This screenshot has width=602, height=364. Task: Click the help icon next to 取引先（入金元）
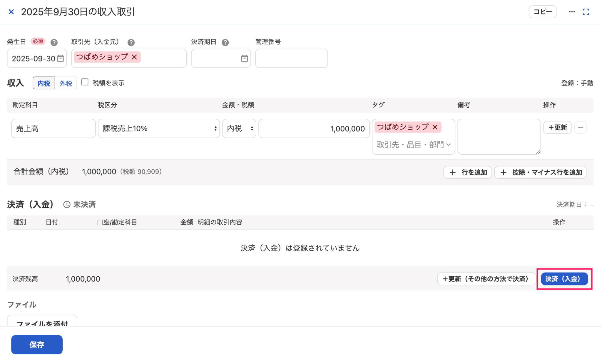tap(131, 42)
